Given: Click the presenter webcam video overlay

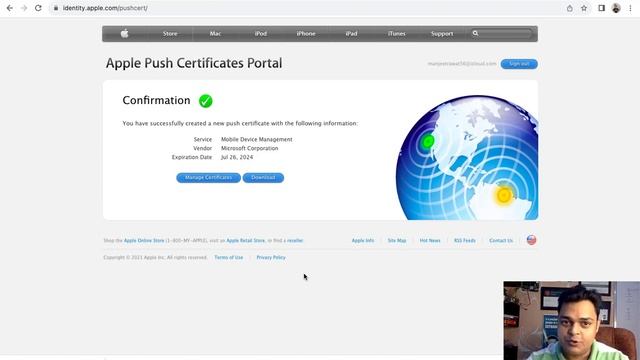Looking at the screenshot, I should click(571, 320).
